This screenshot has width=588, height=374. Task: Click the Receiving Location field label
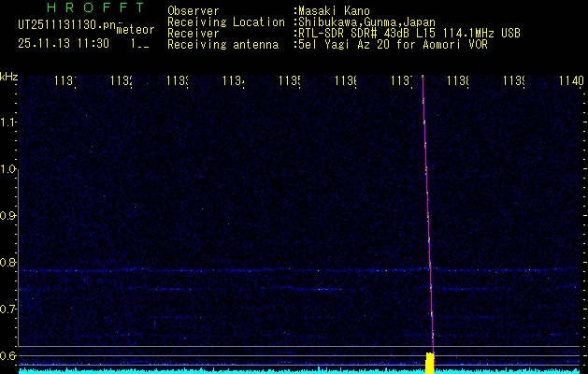[226, 22]
